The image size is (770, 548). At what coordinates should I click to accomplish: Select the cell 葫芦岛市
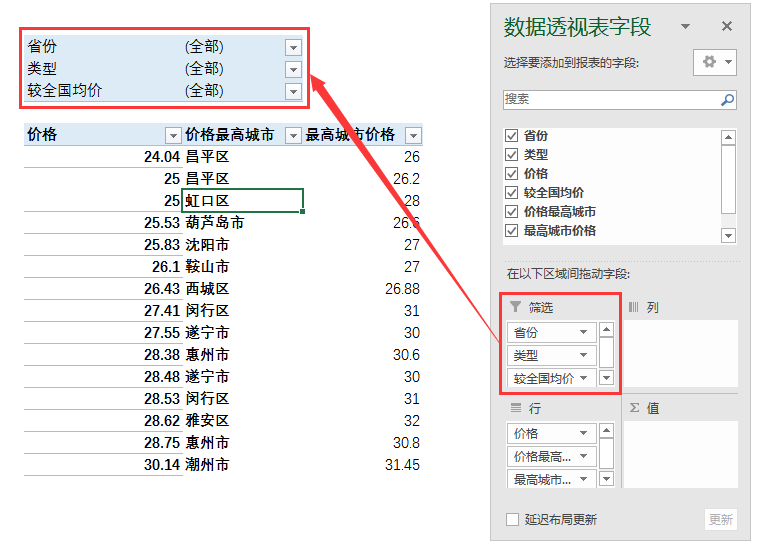click(x=243, y=222)
